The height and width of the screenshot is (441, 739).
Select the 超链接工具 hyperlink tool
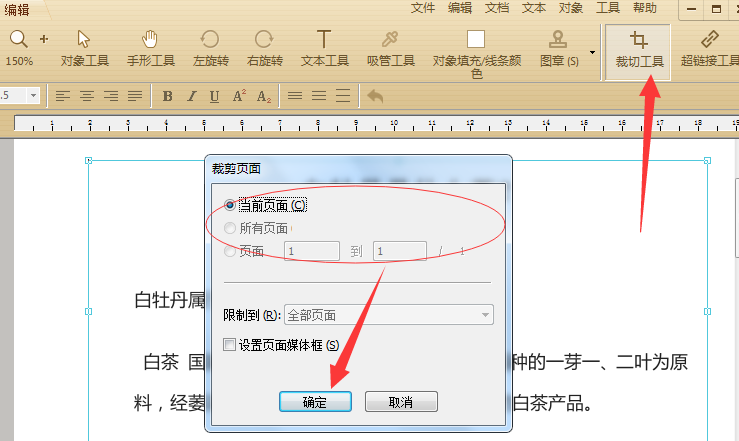coord(709,48)
